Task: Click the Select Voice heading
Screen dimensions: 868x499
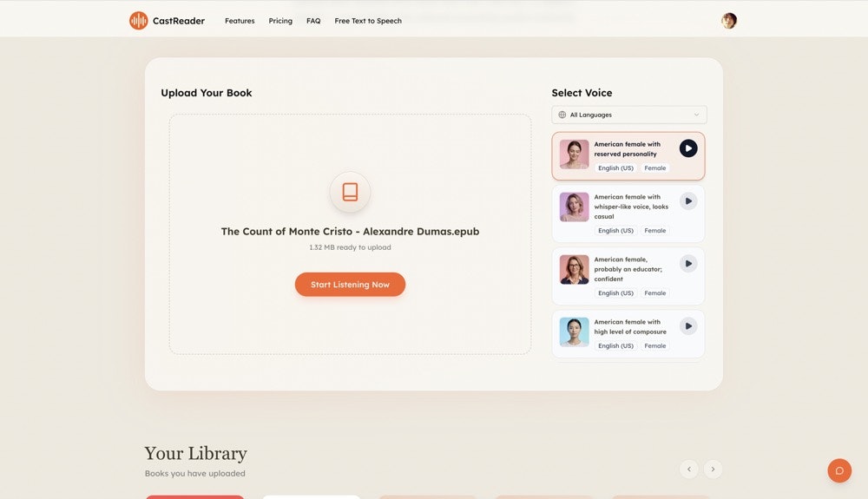Action: 582,93
